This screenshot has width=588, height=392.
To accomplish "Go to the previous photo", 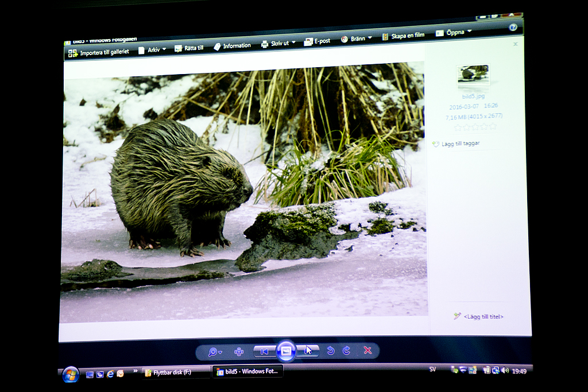I will pyautogui.click(x=265, y=351).
